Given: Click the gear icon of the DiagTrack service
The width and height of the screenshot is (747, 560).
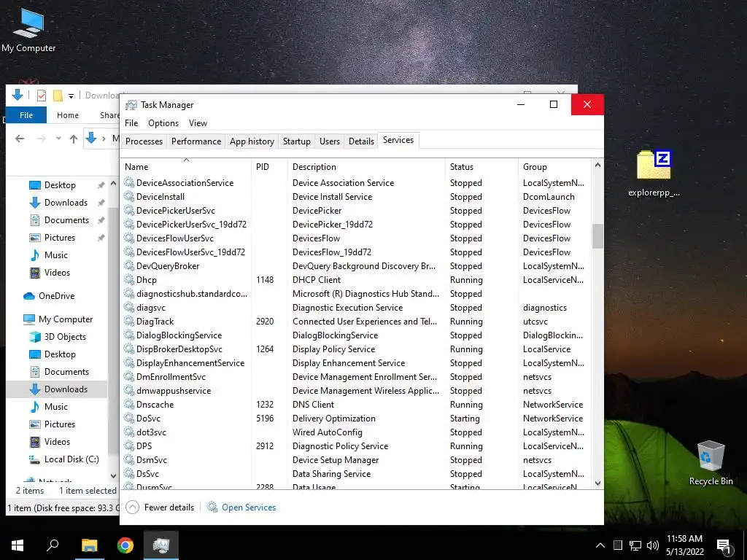Looking at the screenshot, I should (x=128, y=321).
